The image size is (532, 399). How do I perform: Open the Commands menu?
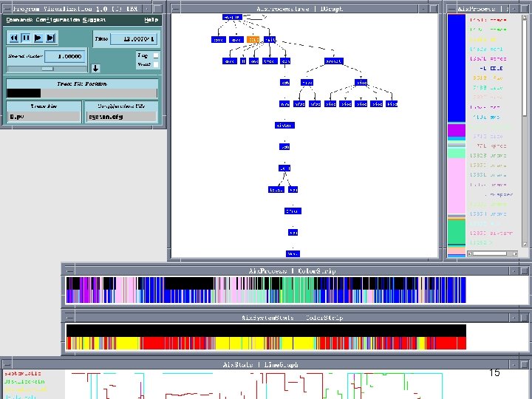click(x=19, y=20)
